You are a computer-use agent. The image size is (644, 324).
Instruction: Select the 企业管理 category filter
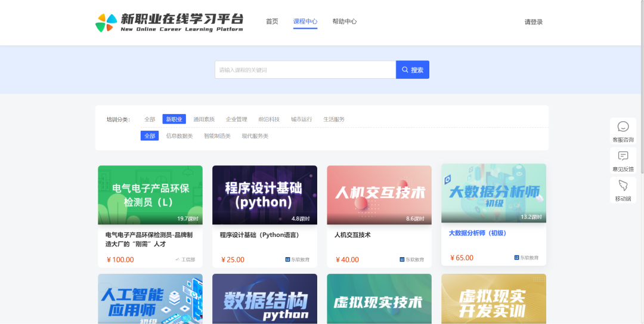pyautogui.click(x=237, y=119)
